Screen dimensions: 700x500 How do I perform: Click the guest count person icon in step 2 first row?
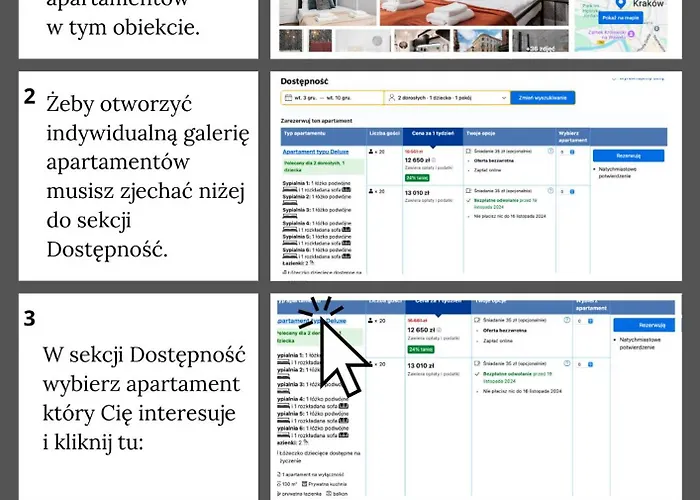point(371,152)
